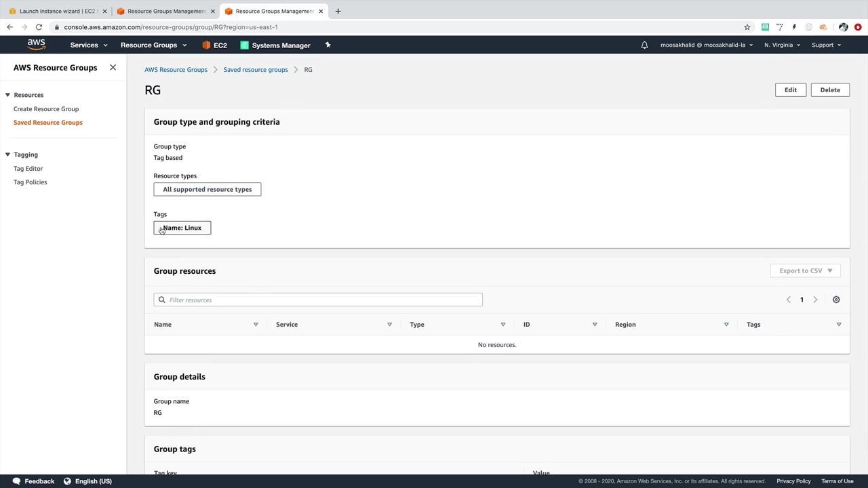Click the All supported resource types chip
The image size is (868, 488).
[x=208, y=190]
